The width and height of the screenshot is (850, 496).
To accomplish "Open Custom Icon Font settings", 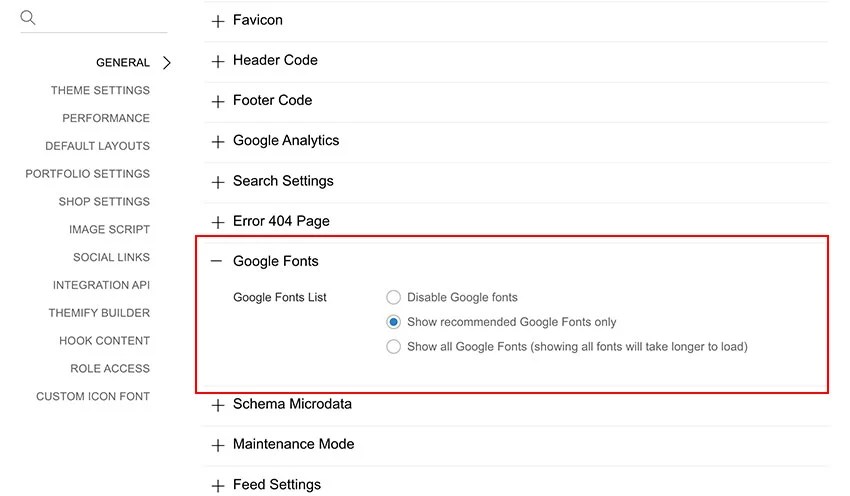I will [93, 397].
